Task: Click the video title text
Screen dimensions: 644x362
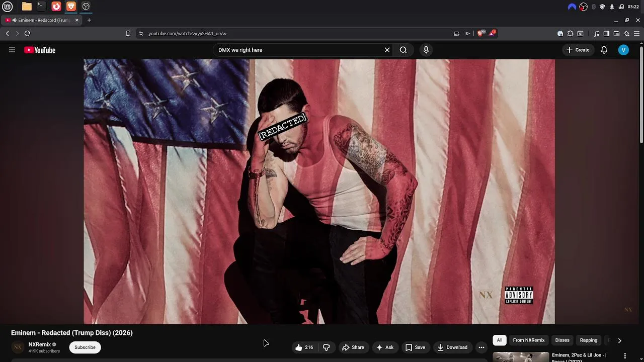Action: [x=72, y=333]
